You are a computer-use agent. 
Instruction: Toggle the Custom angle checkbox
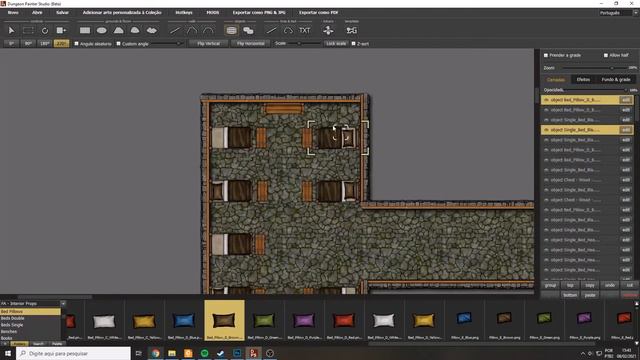pos(118,44)
